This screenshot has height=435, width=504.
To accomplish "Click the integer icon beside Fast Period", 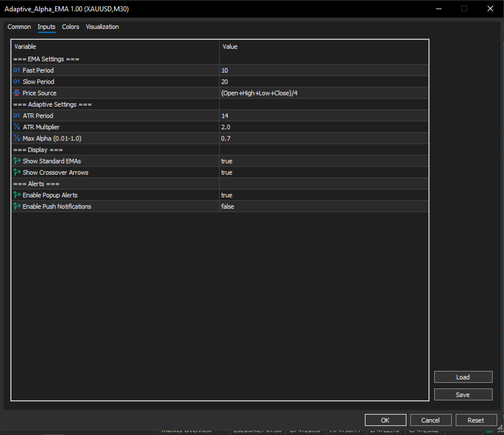I will click(16, 70).
